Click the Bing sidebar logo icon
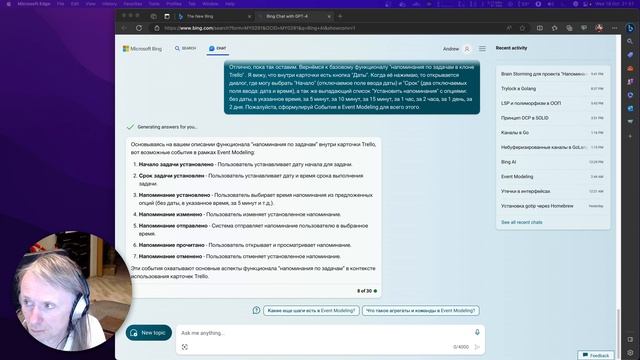The height and width of the screenshot is (360, 640). [x=630, y=28]
